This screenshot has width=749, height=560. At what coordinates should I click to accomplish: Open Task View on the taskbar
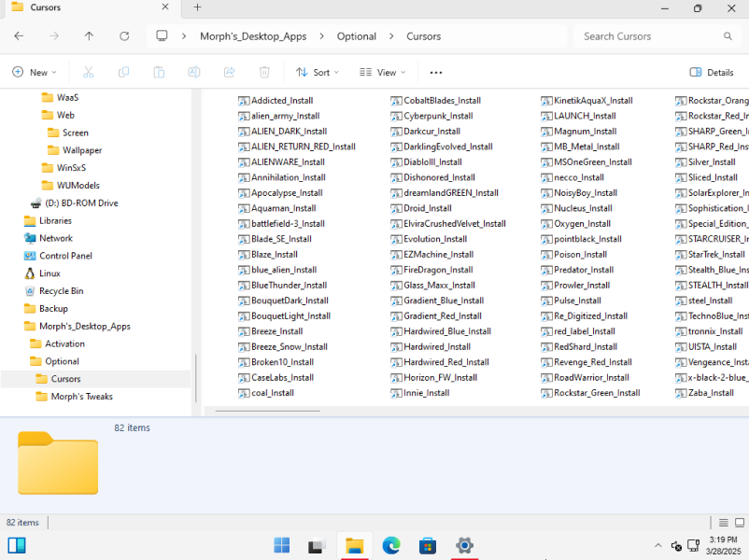(318, 545)
